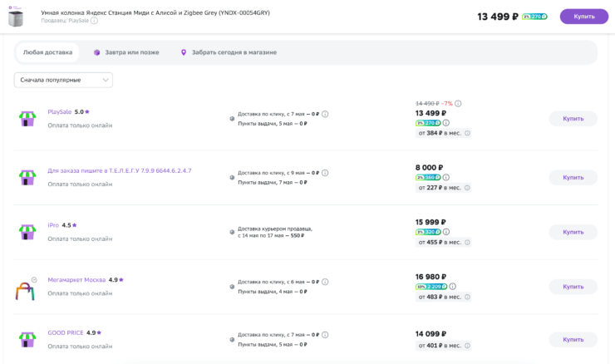Select the 'Любая доставка' filter tab
This screenshot has height=364, width=615.
[47, 52]
